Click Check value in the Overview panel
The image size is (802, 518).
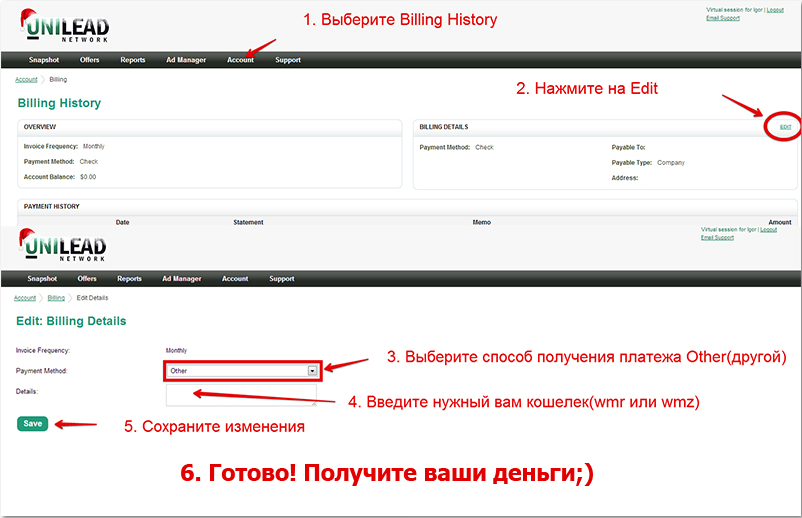(x=89, y=162)
